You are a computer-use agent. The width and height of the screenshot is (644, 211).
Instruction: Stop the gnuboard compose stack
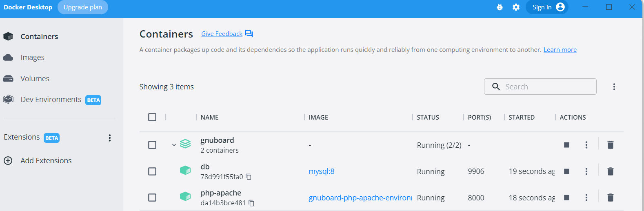coord(566,145)
